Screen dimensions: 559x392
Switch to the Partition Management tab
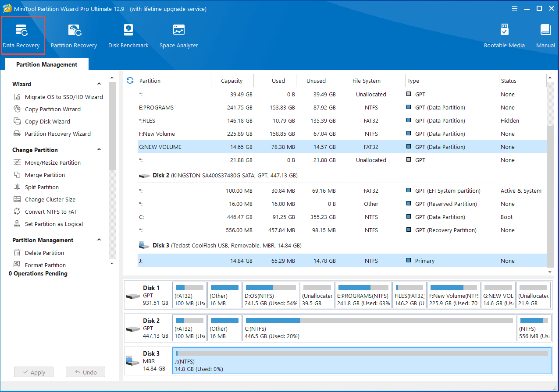click(x=46, y=64)
